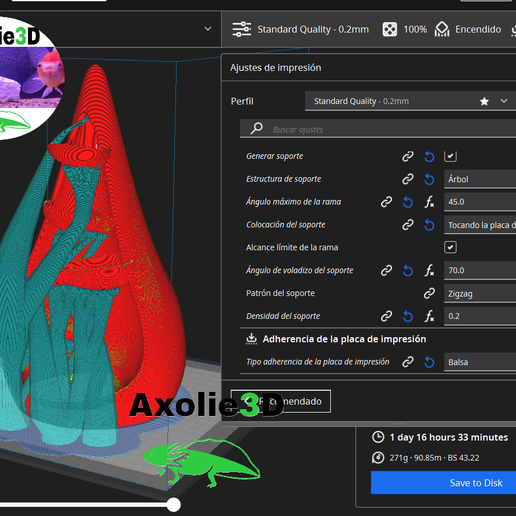Click the Save to Disk button
The height and width of the screenshot is (516, 516).
pyautogui.click(x=443, y=483)
